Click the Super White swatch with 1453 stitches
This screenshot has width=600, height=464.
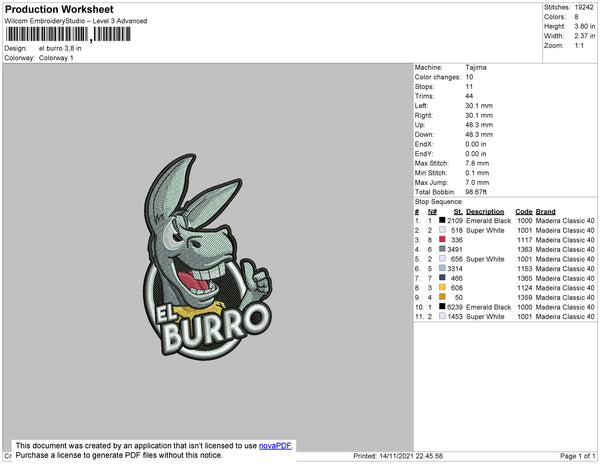[x=442, y=316]
